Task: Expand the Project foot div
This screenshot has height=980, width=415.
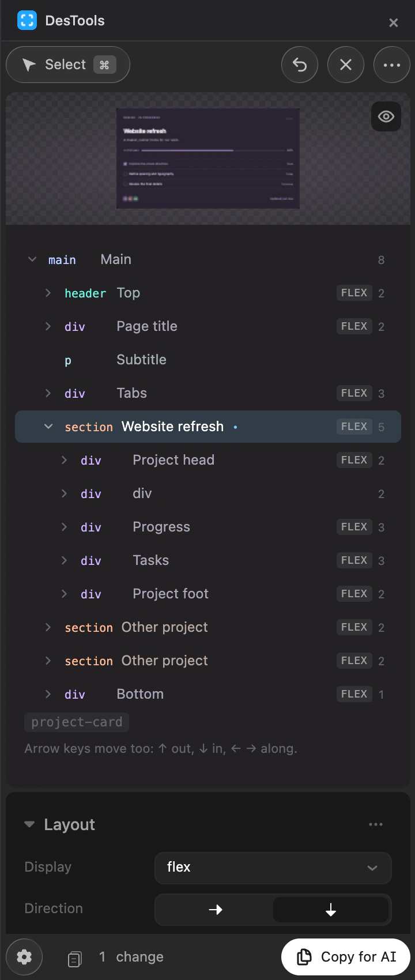Action: pyautogui.click(x=65, y=594)
